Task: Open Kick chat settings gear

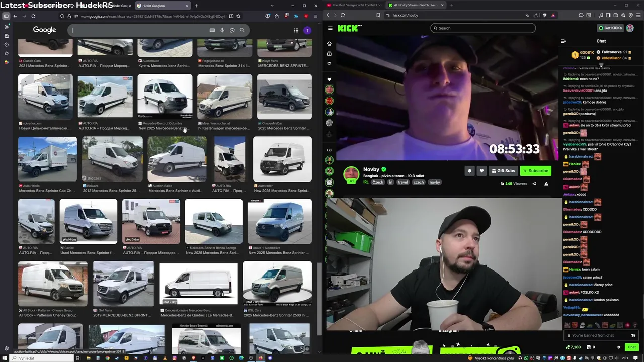Action: point(619,347)
